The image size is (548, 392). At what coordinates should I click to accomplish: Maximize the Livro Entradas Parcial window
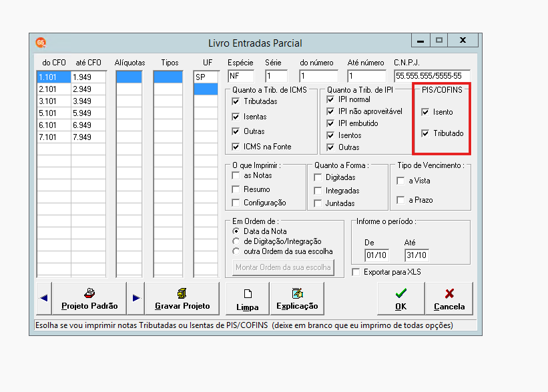(439, 41)
